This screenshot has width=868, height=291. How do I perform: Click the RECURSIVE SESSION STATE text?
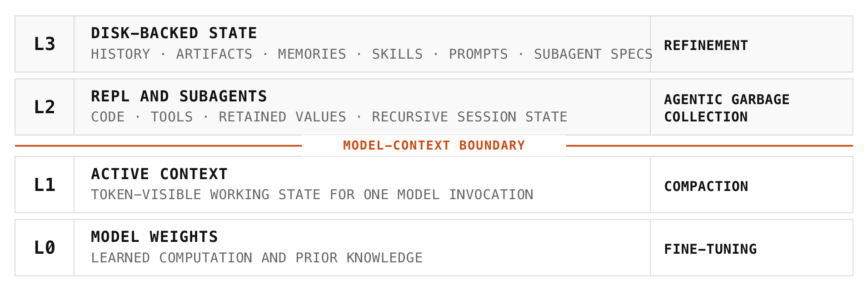pos(469,117)
